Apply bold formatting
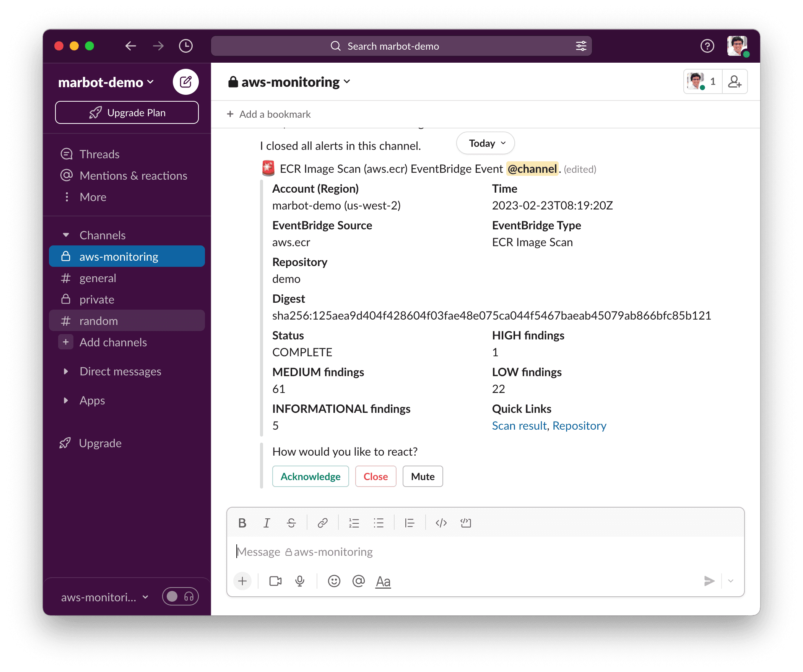The image size is (803, 672). click(242, 523)
